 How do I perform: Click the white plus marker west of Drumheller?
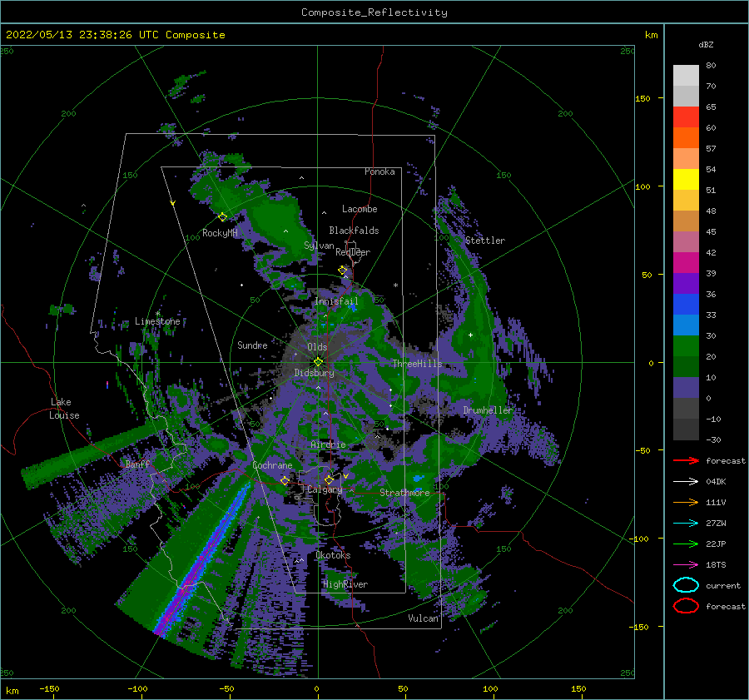tap(470, 335)
